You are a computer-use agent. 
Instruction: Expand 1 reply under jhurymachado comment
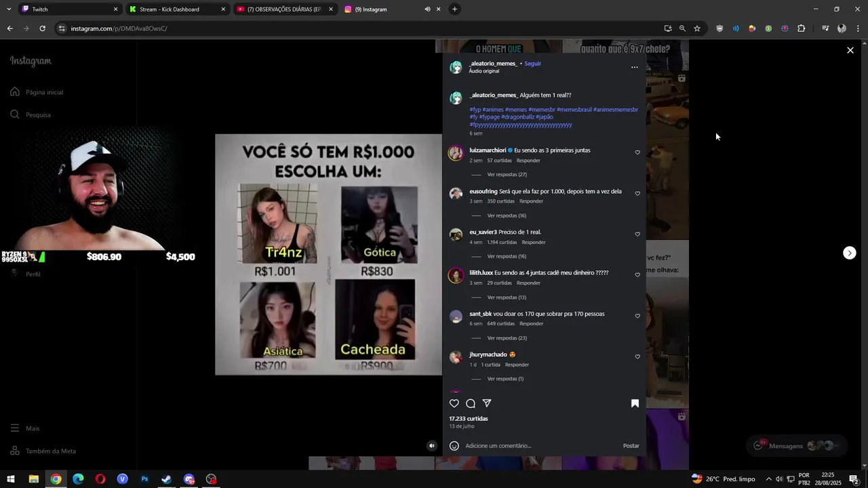[505, 379]
